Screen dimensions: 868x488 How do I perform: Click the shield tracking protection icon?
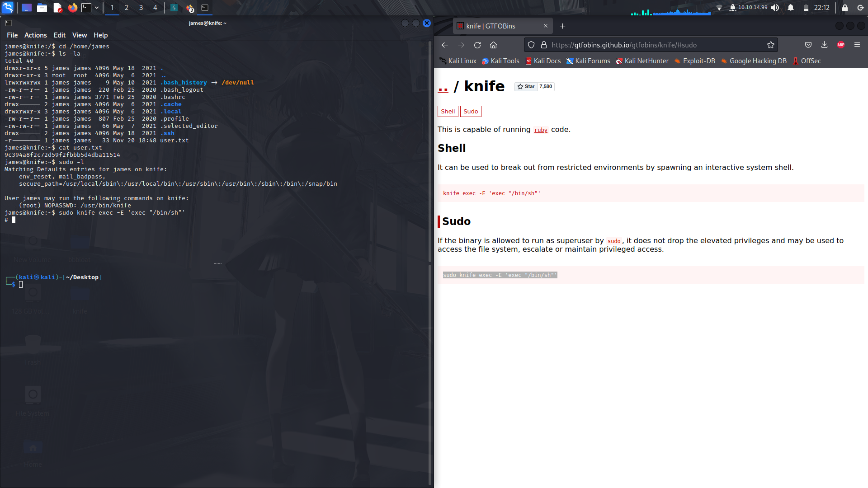(x=531, y=45)
